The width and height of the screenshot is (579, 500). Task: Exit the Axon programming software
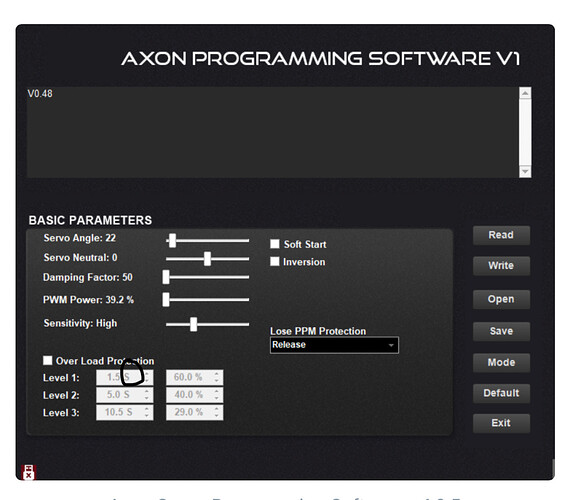[x=501, y=423]
